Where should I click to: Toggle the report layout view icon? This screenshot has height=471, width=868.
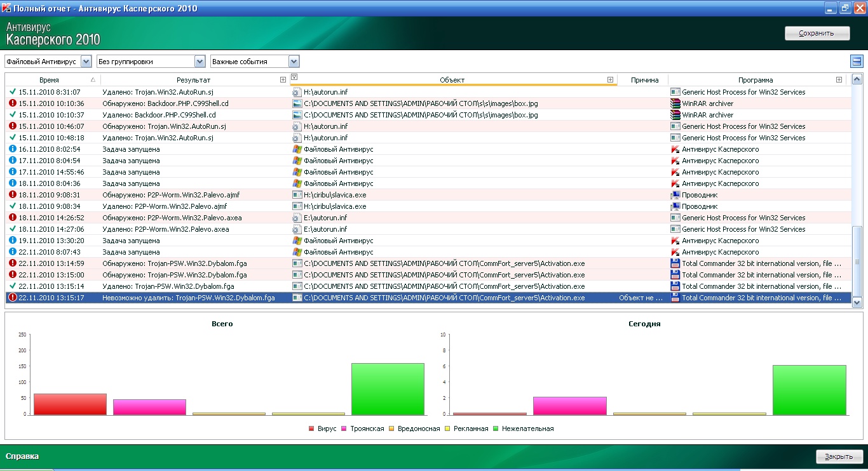[x=856, y=62]
